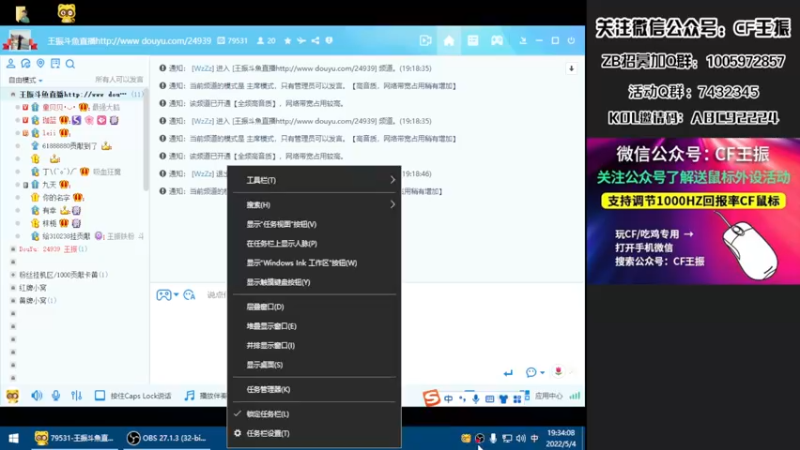
Task: Open the 自由模式 mode dropdown
Action: [26, 80]
